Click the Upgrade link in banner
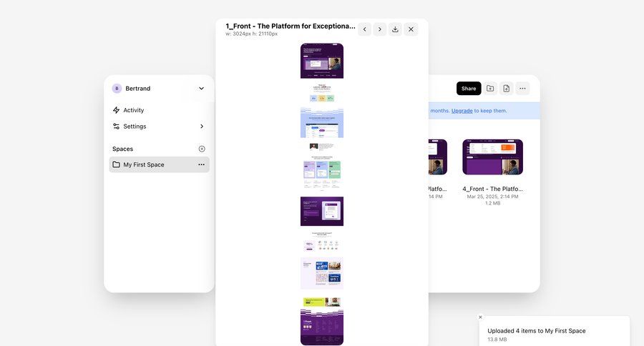The height and width of the screenshot is (346, 644). [462, 111]
